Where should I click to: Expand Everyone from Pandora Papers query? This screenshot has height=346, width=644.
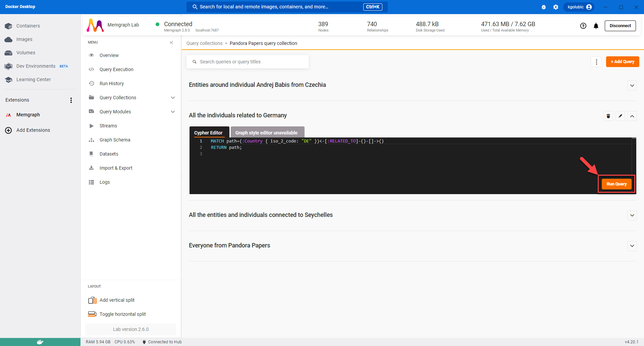[x=632, y=246]
